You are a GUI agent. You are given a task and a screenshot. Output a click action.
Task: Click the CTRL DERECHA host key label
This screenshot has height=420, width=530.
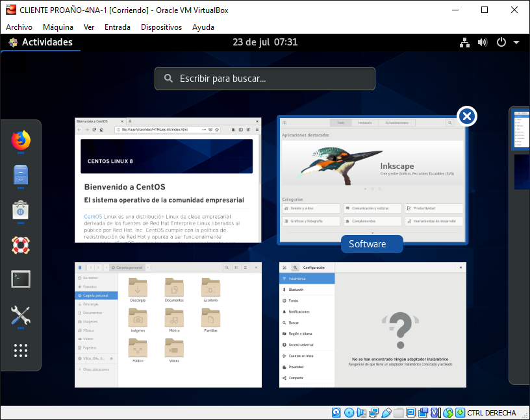(x=492, y=413)
